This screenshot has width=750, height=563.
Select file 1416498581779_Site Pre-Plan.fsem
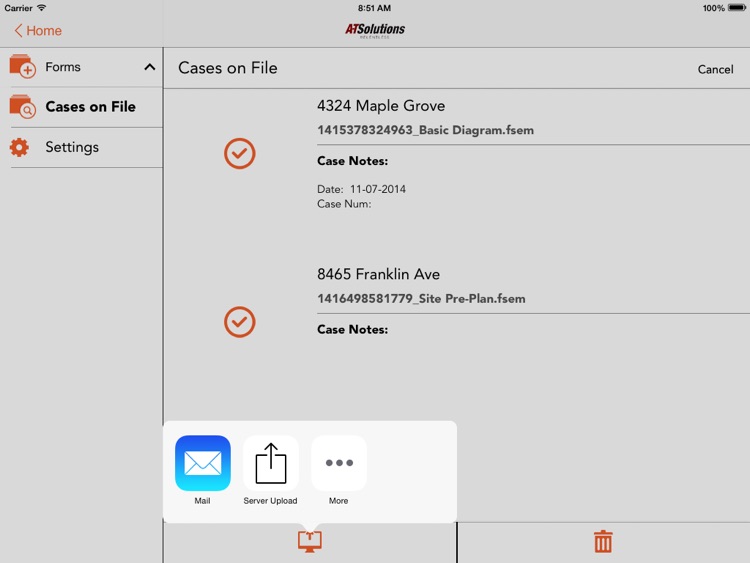(x=421, y=298)
